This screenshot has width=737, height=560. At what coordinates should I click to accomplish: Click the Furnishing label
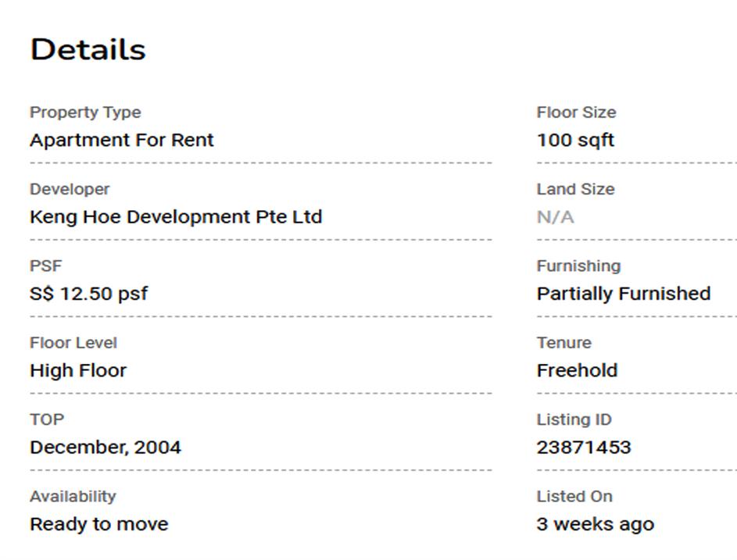(578, 266)
